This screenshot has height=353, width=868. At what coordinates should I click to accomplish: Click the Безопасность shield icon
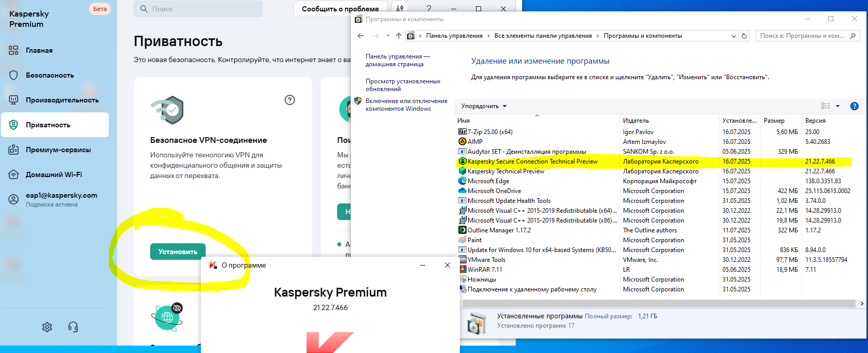coord(13,75)
